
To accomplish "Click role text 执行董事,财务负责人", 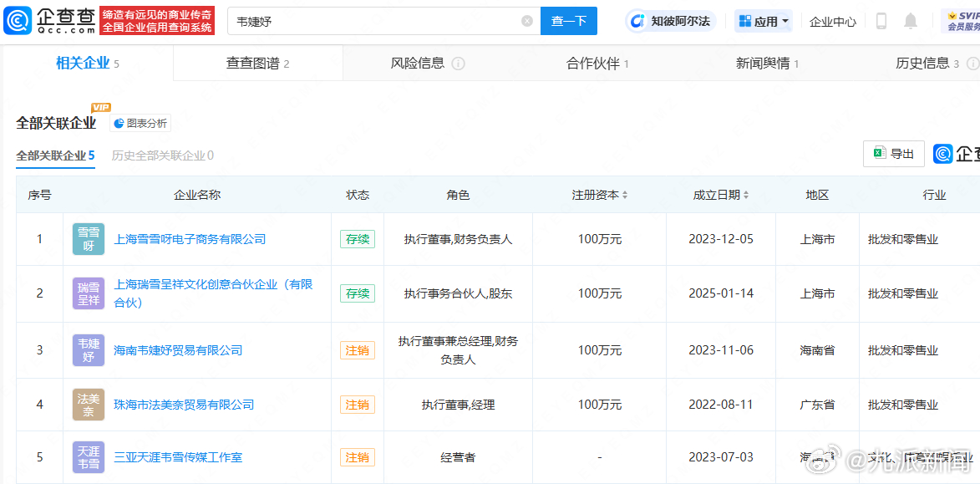I will tap(458, 239).
